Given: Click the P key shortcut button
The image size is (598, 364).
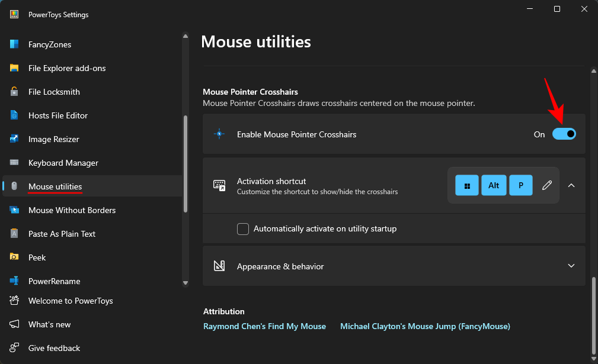Looking at the screenshot, I should (521, 185).
